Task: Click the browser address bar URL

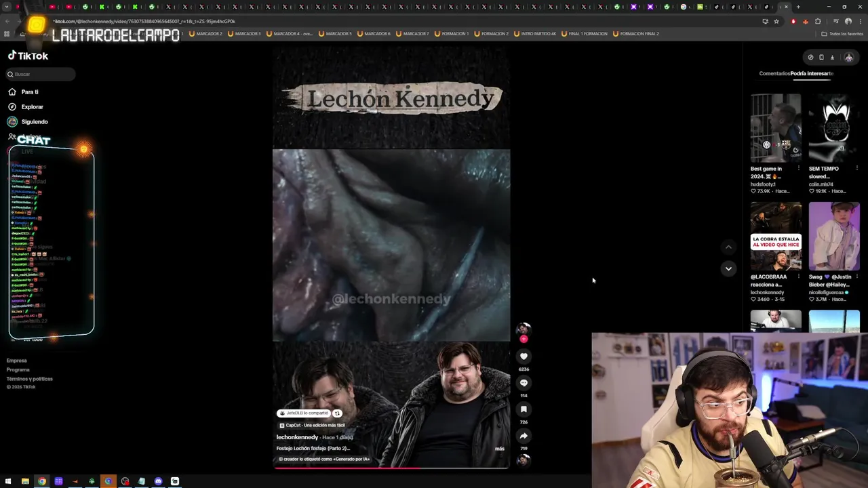Action: point(144,21)
